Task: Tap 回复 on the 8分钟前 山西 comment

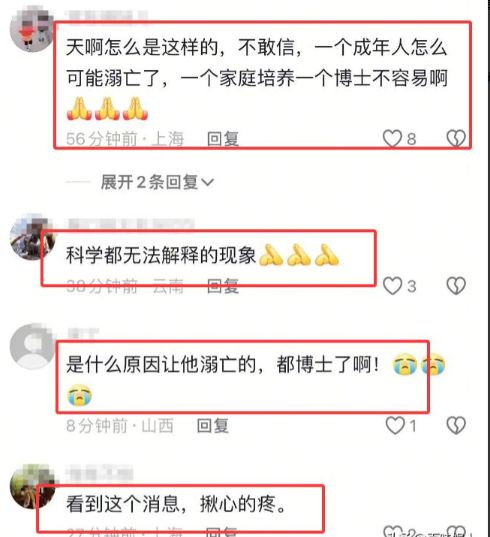Action: pyautogui.click(x=213, y=426)
